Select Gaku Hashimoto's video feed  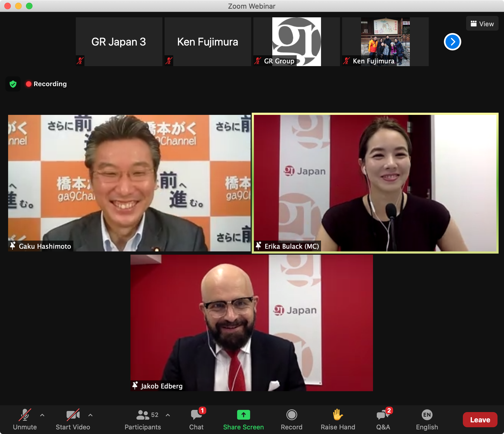129,183
